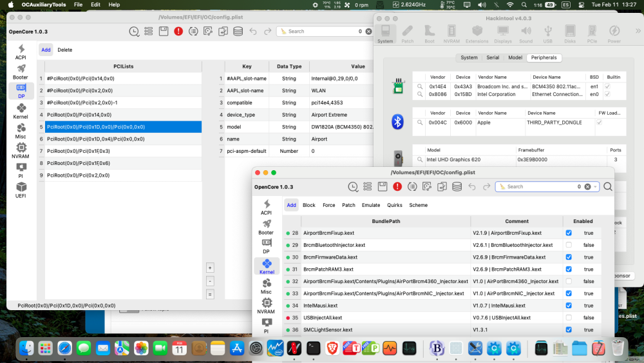
Task: Toggle Enabled checkbox for SMCLightSensor.kext
Action: (569, 329)
